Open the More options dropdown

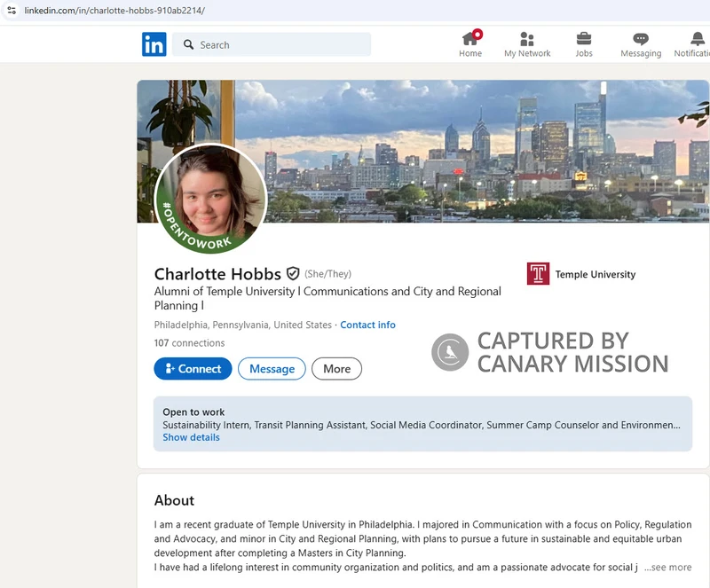336,369
